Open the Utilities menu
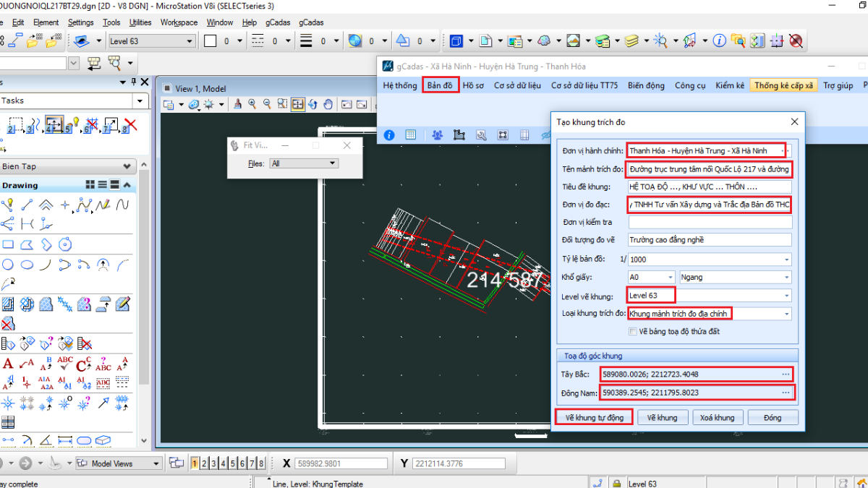Screen dimensions: 868x488 [x=140, y=22]
